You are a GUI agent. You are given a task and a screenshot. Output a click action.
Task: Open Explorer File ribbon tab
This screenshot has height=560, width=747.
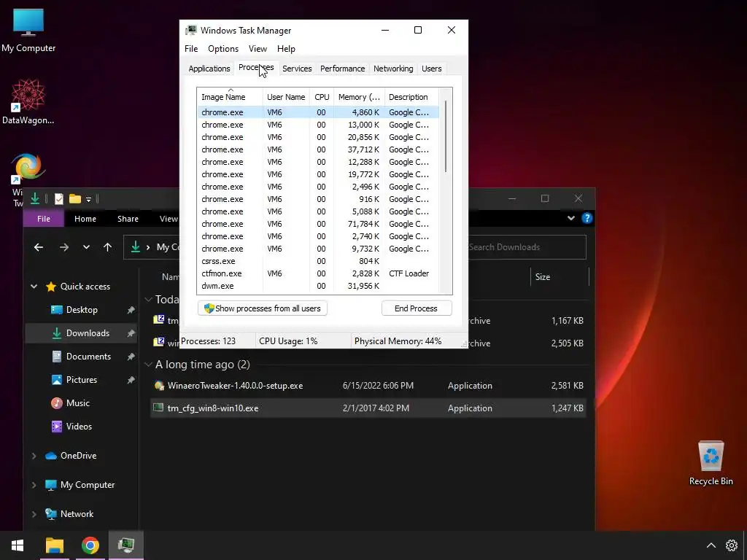(43, 219)
